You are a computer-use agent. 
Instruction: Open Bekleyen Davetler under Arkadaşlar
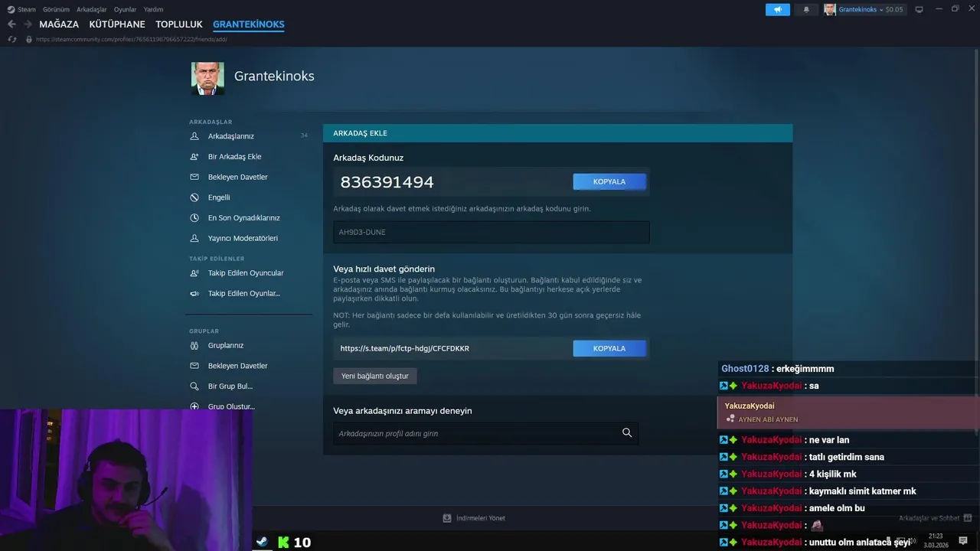point(237,177)
